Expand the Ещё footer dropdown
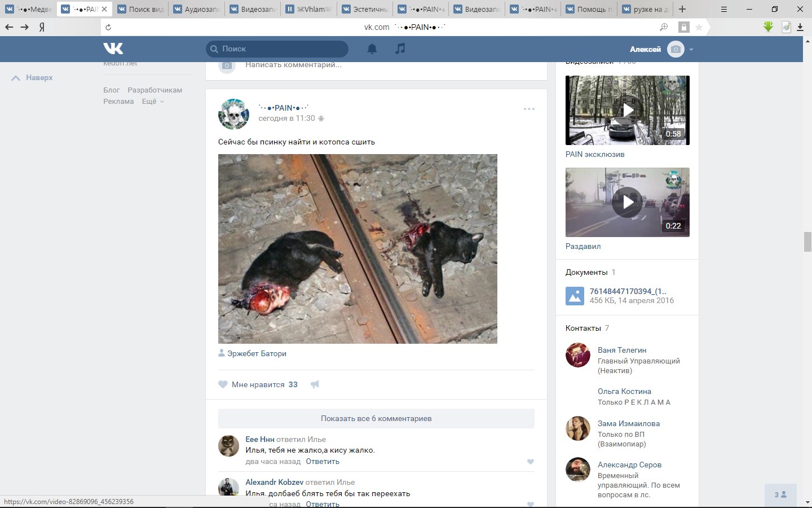This screenshot has height=508, width=812. click(152, 102)
